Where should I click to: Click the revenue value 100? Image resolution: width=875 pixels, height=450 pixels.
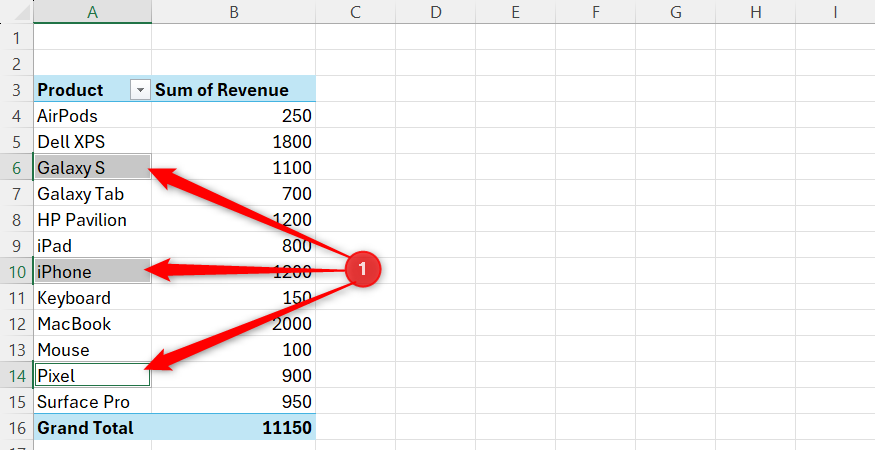pyautogui.click(x=233, y=350)
